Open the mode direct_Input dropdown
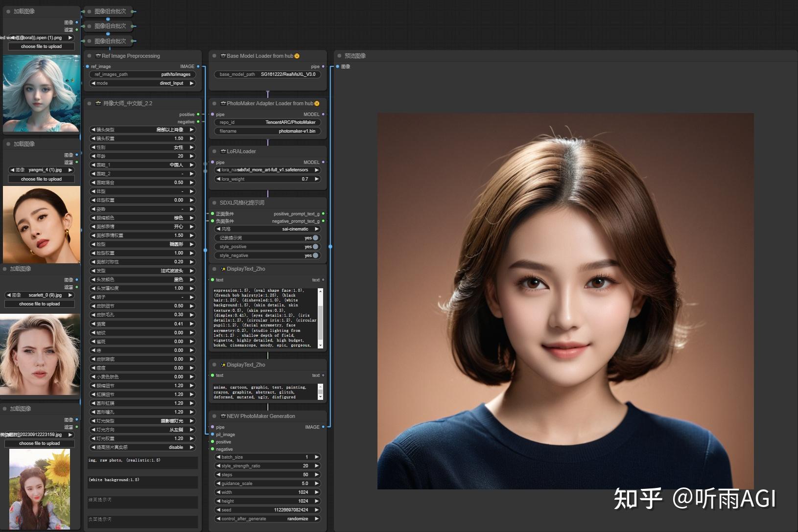The height and width of the screenshot is (532, 798). click(142, 83)
